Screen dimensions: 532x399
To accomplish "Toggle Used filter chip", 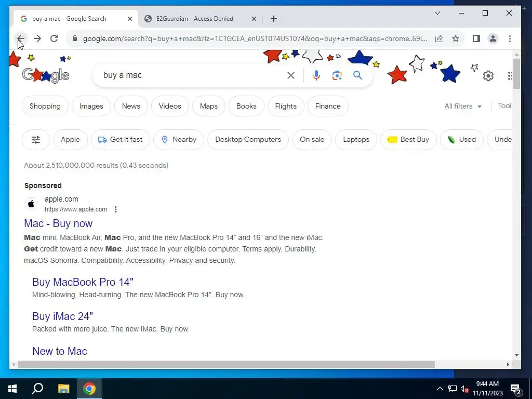I will tap(462, 139).
